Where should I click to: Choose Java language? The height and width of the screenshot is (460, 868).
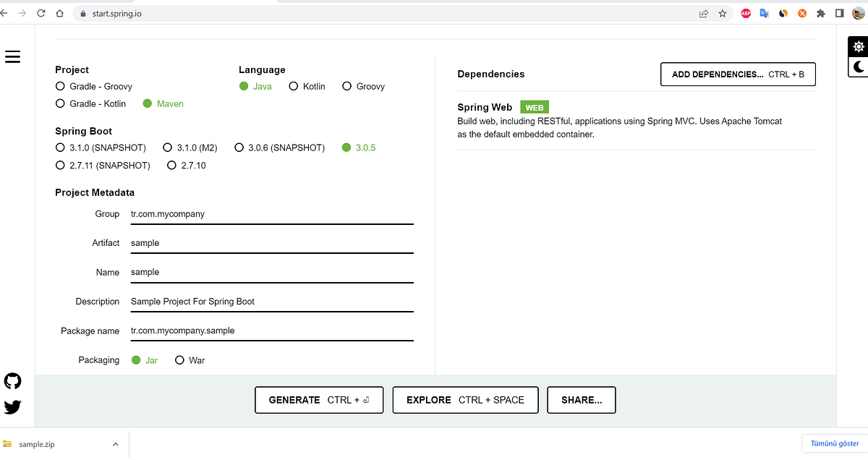click(x=255, y=86)
